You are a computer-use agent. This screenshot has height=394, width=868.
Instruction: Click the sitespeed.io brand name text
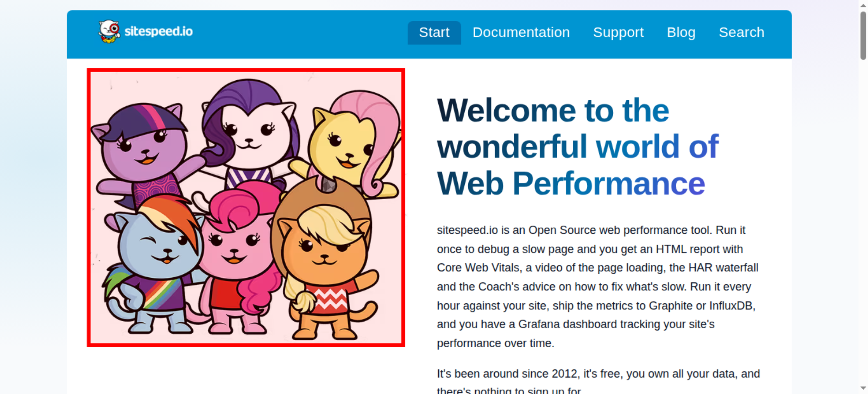point(158,31)
